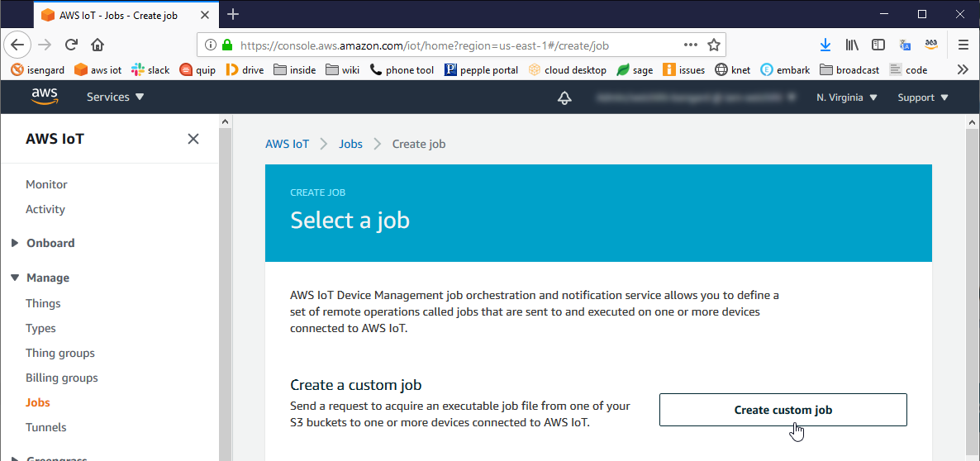Click the Create custom job button
This screenshot has width=980, height=461.
(x=783, y=410)
